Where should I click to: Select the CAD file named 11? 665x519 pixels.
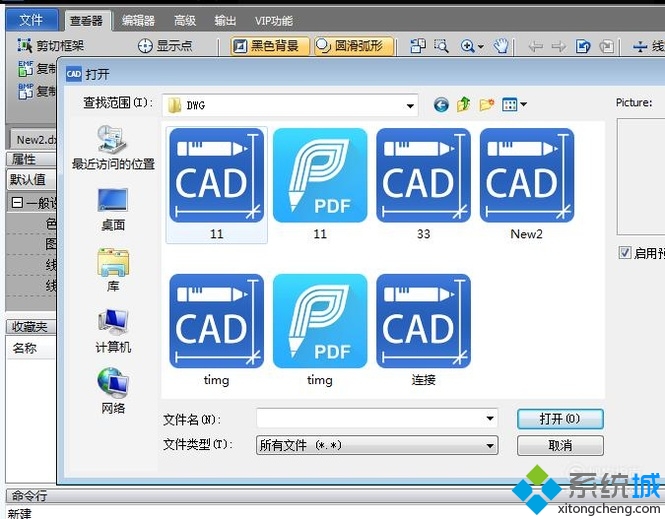(216, 185)
